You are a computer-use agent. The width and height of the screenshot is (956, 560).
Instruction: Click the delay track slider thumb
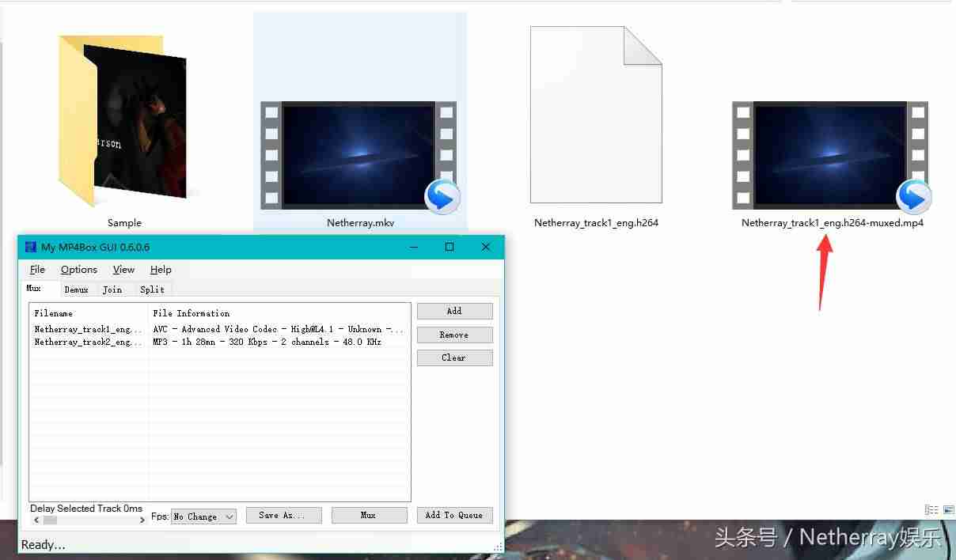click(50, 520)
